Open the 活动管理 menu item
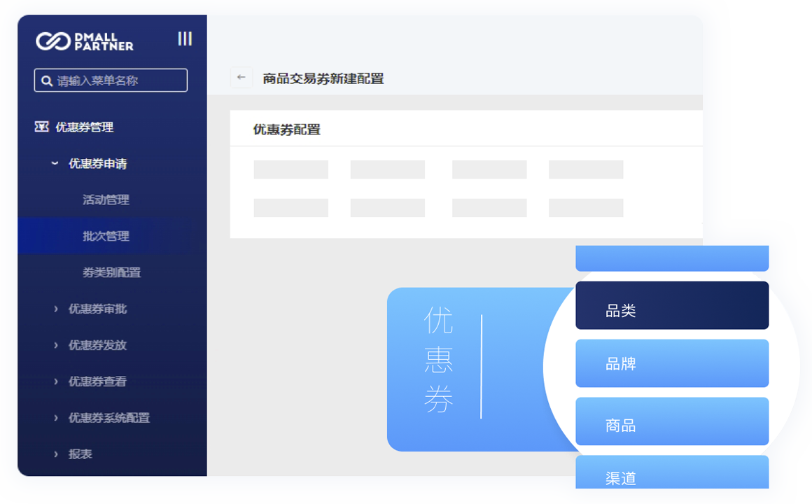 click(x=106, y=199)
